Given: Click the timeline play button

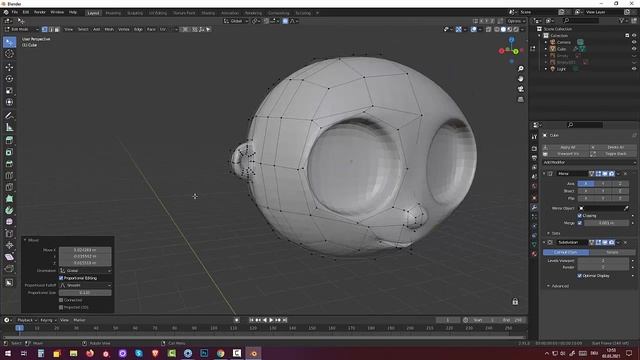Looking at the screenshot, I should 271,320.
